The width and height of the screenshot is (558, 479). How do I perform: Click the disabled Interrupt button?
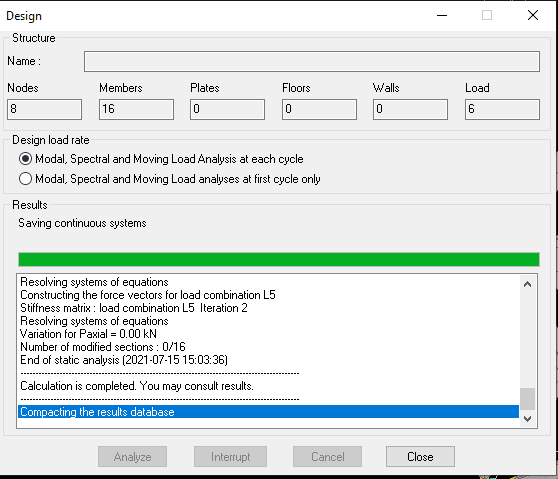230,457
